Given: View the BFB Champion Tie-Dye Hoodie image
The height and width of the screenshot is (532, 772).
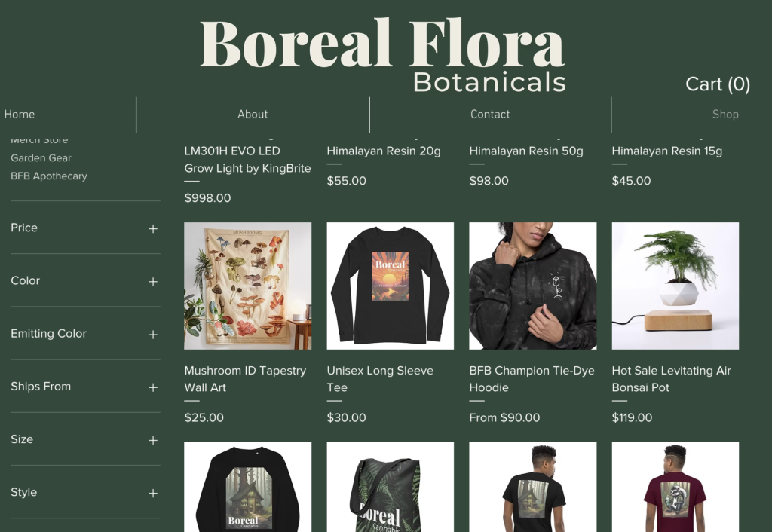Looking at the screenshot, I should [533, 286].
